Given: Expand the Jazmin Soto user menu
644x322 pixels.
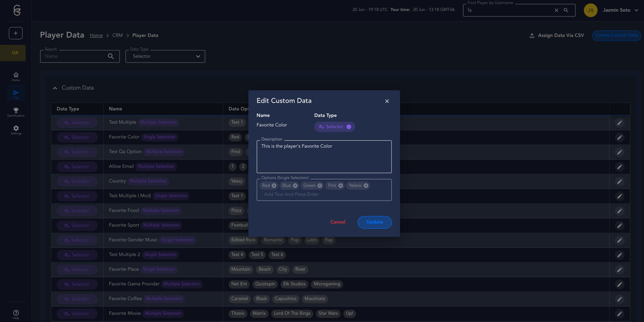Looking at the screenshot, I should (636, 10).
